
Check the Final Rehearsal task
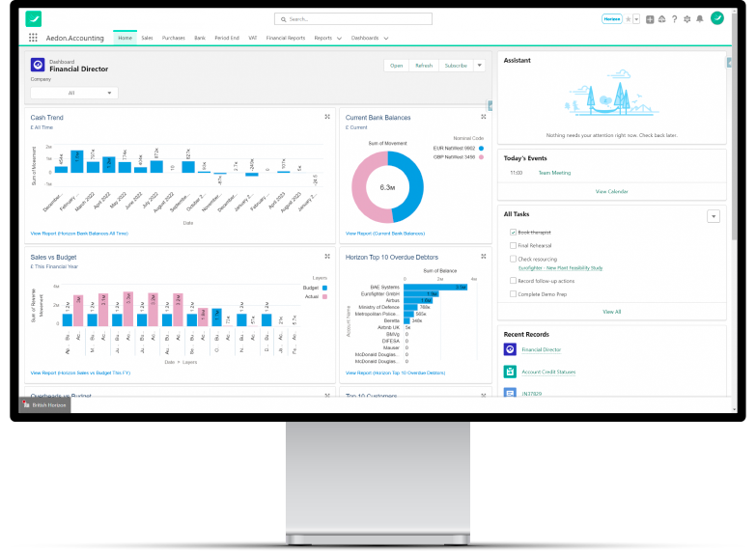(x=514, y=245)
